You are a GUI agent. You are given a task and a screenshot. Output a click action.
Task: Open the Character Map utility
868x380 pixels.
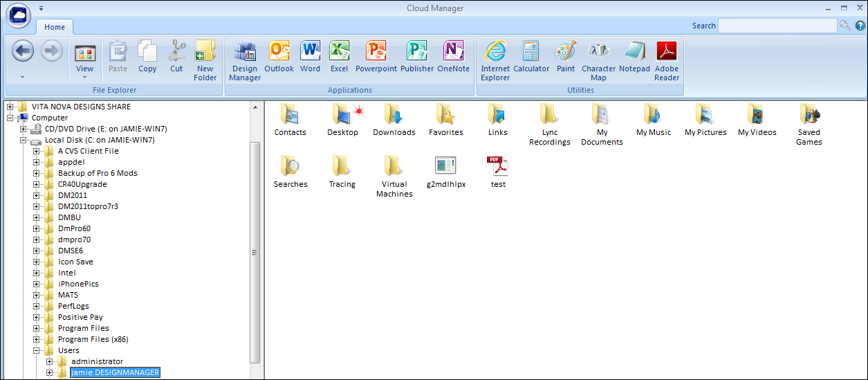point(598,61)
